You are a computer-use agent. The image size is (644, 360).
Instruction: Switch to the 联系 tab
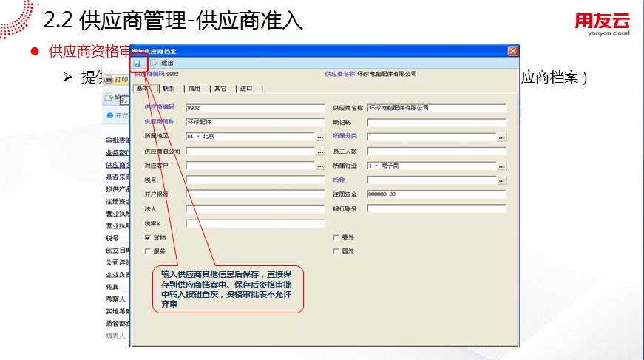(169, 89)
